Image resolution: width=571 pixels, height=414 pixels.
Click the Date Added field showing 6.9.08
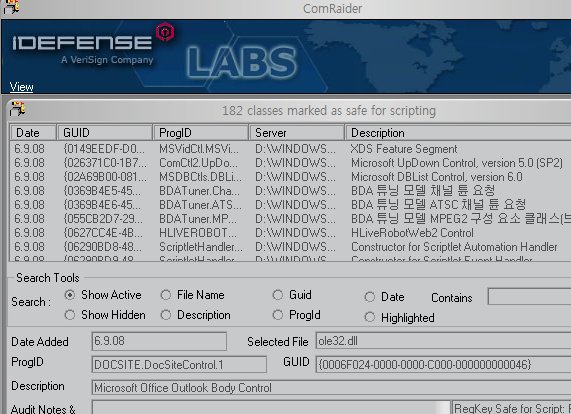159,341
